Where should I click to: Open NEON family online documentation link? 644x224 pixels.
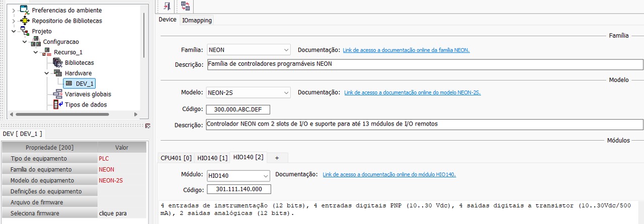[407, 50]
